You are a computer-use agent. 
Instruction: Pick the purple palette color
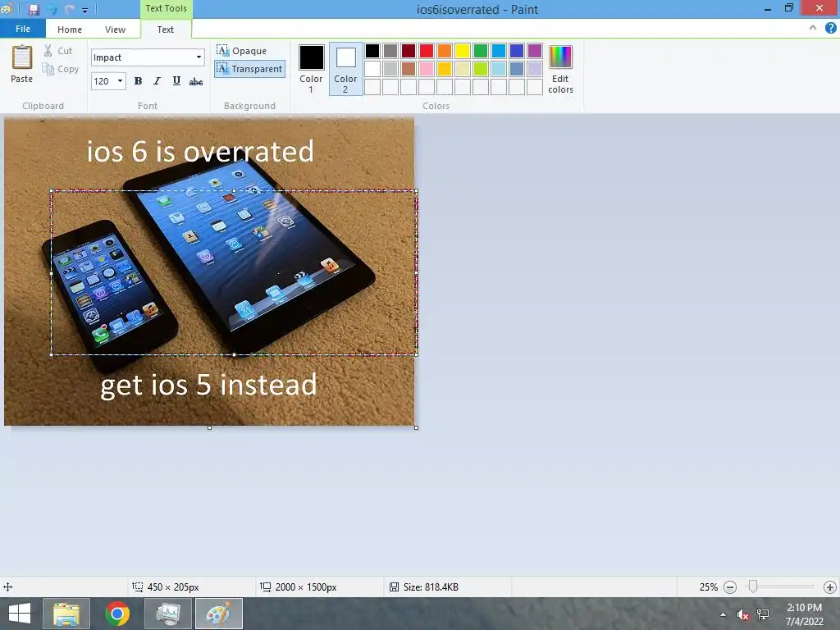click(535, 51)
